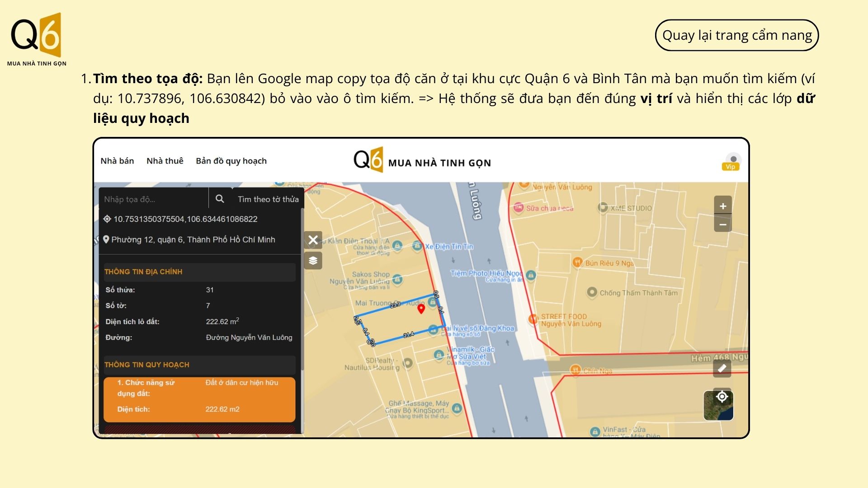This screenshot has height=488, width=868.
Task: Click the magnifier search icon
Action: [x=220, y=199]
